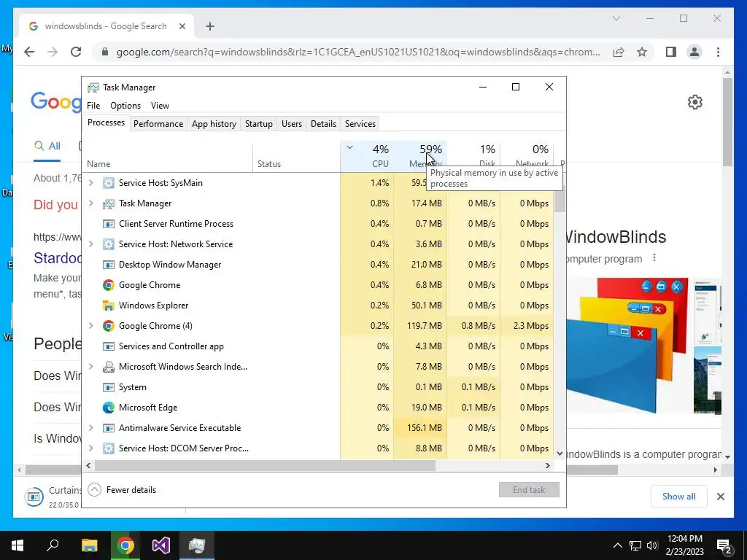Screen dimensions: 747x560
Task: Click the Desktop Window Manager icon
Action: click(x=109, y=265)
